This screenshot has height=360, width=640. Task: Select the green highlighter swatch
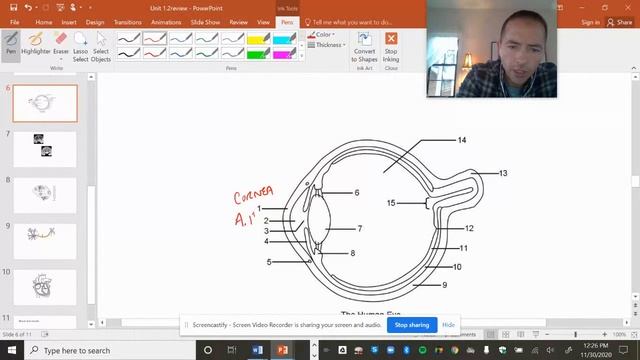point(259,53)
